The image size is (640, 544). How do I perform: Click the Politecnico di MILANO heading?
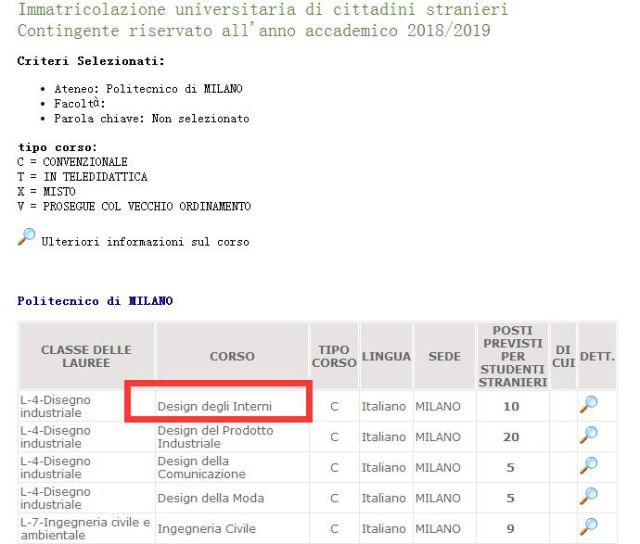(x=95, y=301)
